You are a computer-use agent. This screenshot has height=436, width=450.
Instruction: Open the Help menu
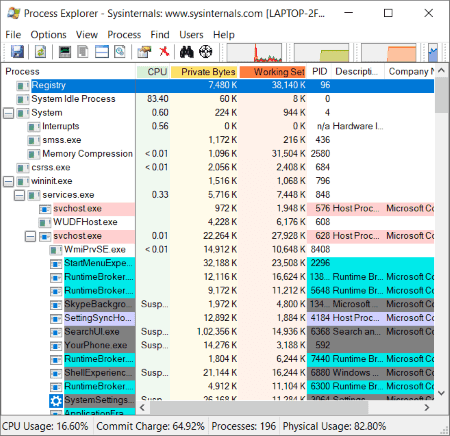click(224, 35)
